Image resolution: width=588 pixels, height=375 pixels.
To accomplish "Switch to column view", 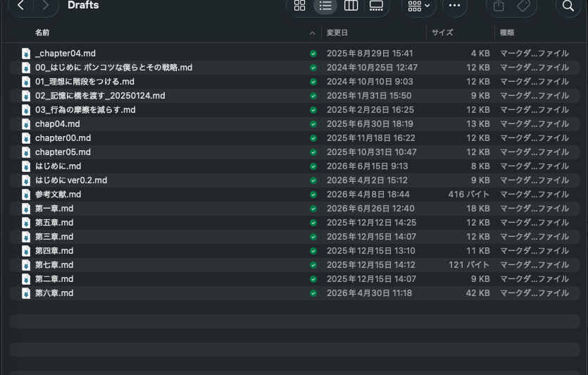I will coord(351,6).
